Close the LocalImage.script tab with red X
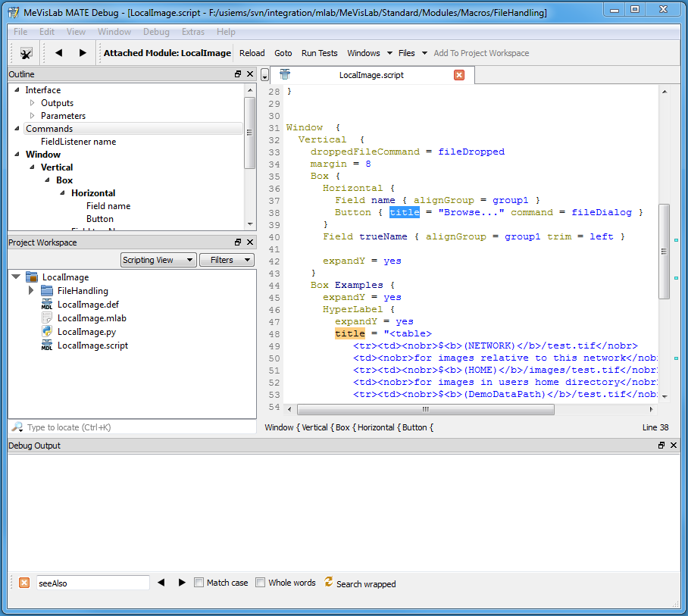 point(458,75)
